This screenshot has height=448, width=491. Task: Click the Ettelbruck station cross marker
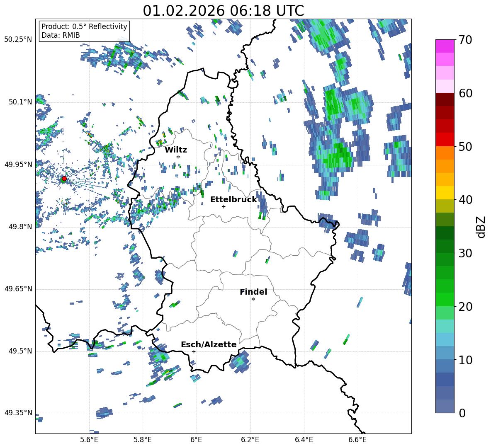224,206
